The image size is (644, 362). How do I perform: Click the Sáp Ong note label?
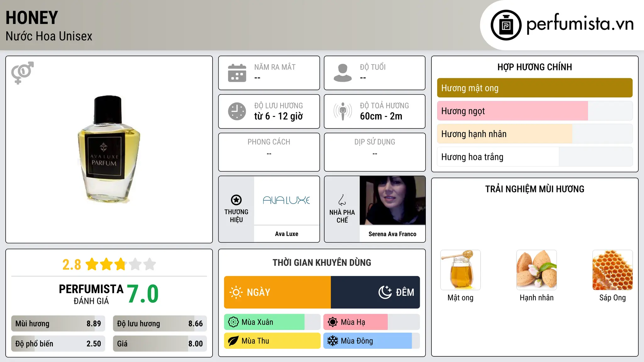point(613,298)
